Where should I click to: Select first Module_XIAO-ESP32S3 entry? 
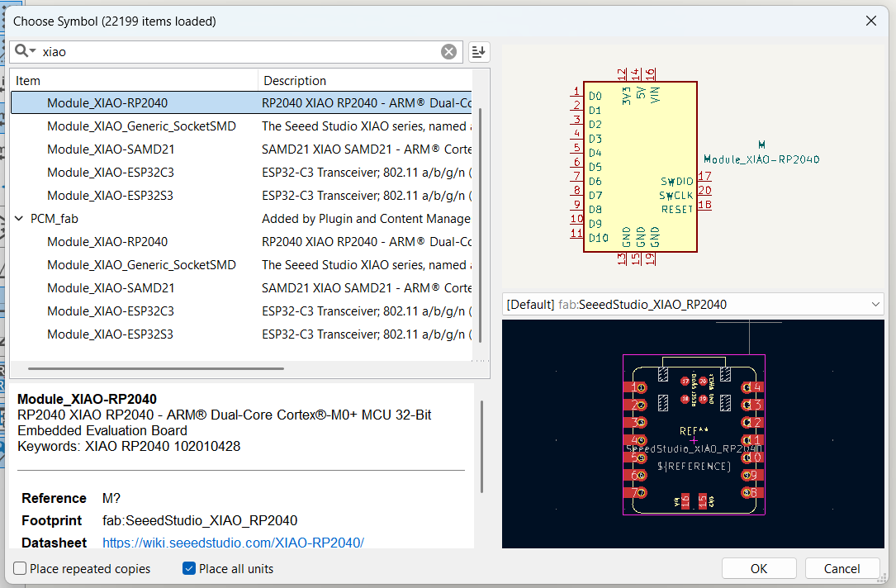[242, 196]
